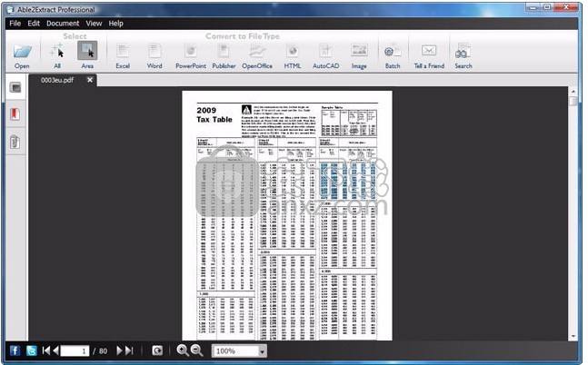Rotate the page view
588x365 pixels.
pos(157,350)
